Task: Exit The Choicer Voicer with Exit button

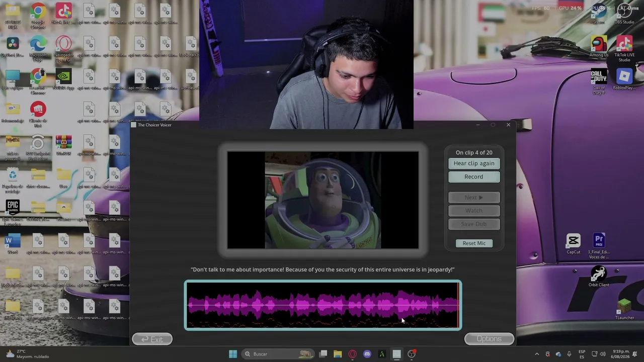Action: tap(152, 339)
